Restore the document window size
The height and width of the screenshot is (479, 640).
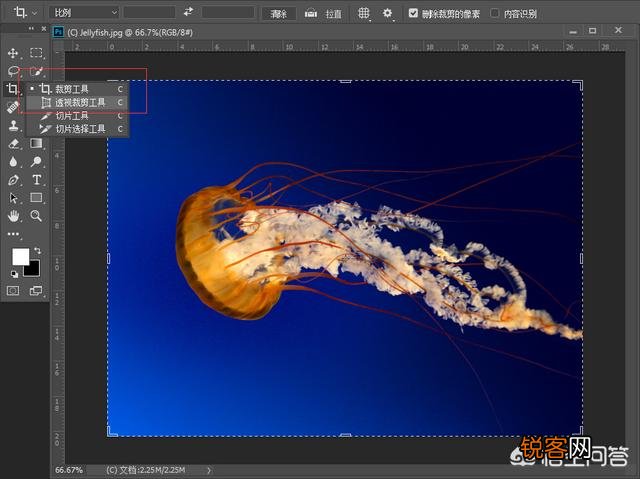pyautogui.click(x=593, y=31)
